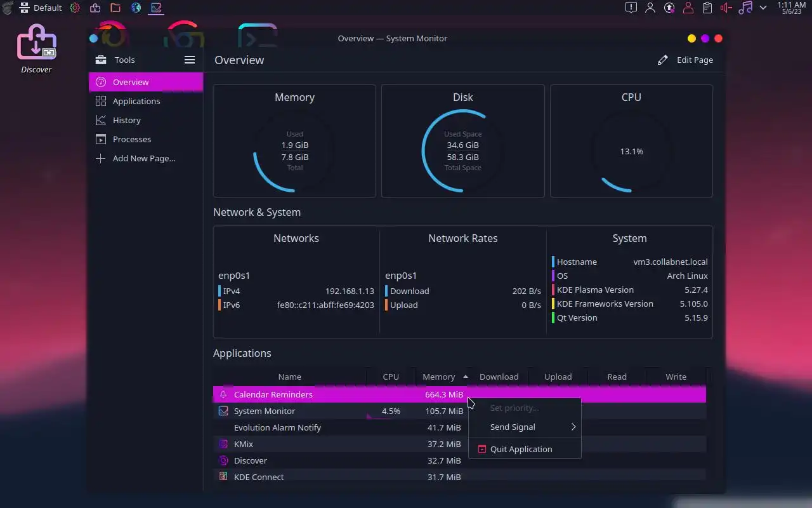Open System Settings gear in top panel
The width and height of the screenshot is (812, 508).
[75, 8]
